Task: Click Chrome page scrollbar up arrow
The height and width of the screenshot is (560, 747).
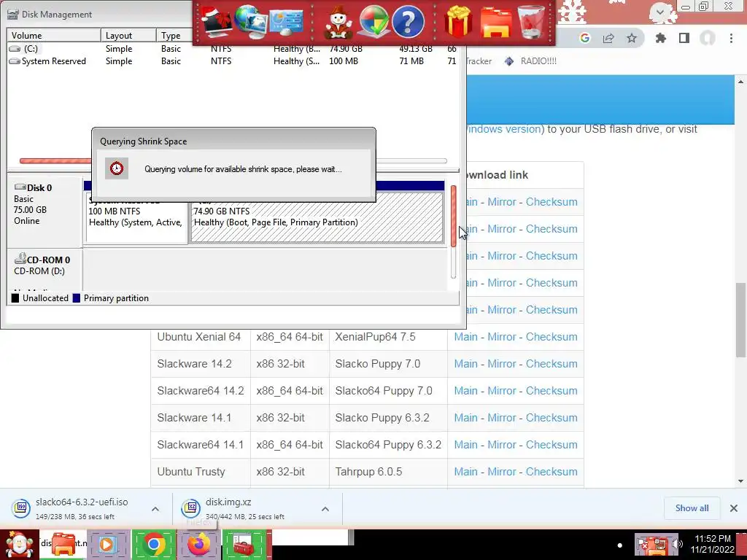Action: (741, 82)
